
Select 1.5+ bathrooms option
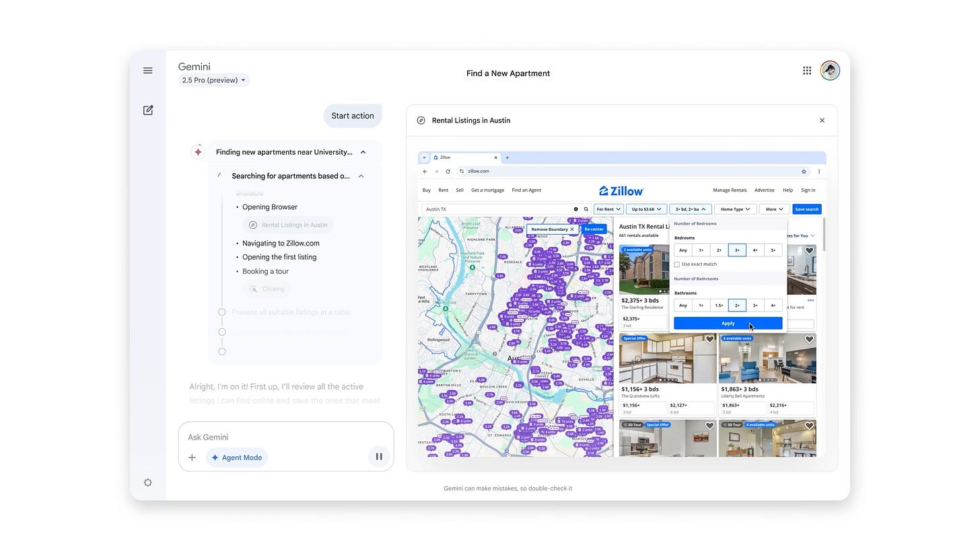719,305
